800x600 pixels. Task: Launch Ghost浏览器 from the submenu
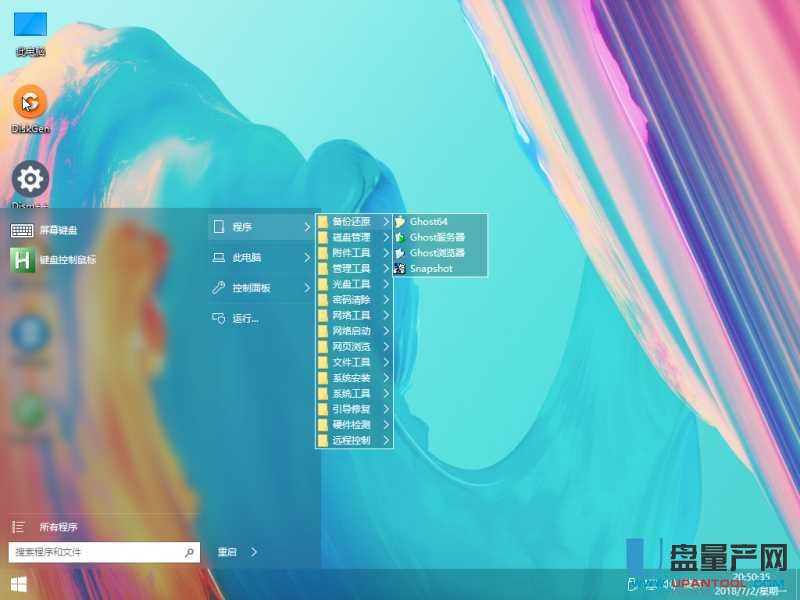[436, 253]
